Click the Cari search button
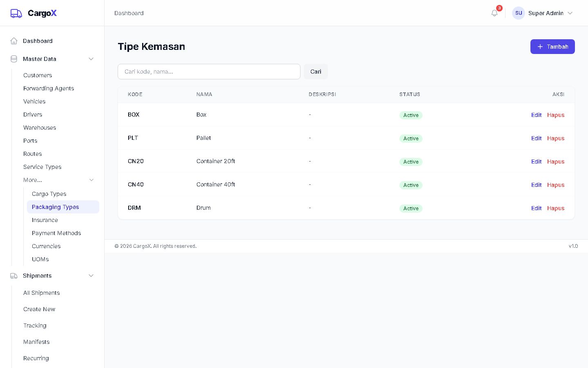Viewport: 588px width, 368px height. [316, 72]
